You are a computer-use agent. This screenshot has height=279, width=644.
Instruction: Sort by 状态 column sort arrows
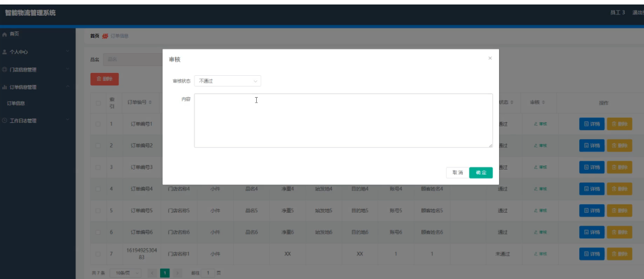tap(512, 102)
